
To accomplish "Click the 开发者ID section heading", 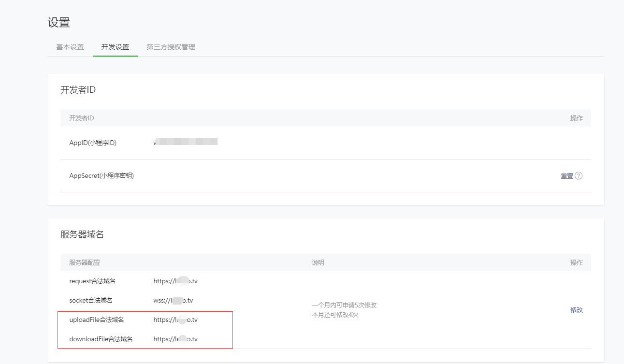I will [78, 89].
